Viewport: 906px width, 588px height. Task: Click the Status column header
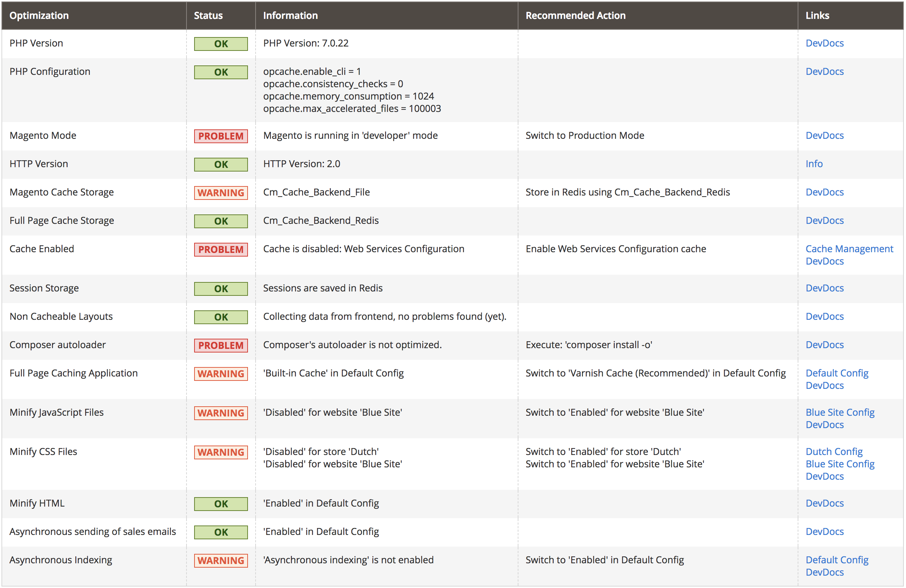(208, 15)
